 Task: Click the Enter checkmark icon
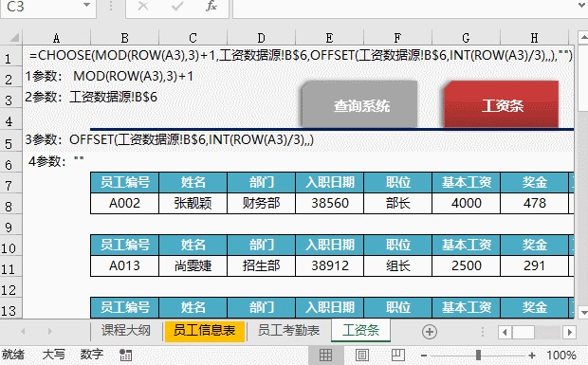point(177,6)
